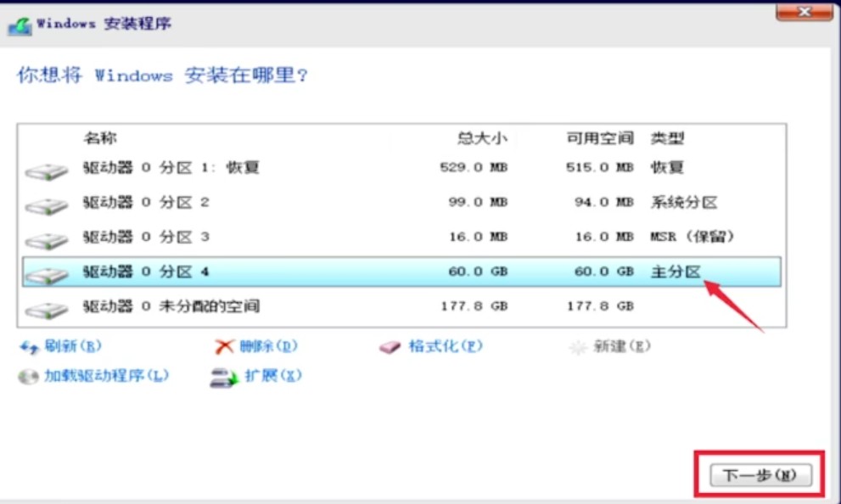Click the 扩展(X) link
Viewport: 841px width, 504px height.
click(273, 376)
